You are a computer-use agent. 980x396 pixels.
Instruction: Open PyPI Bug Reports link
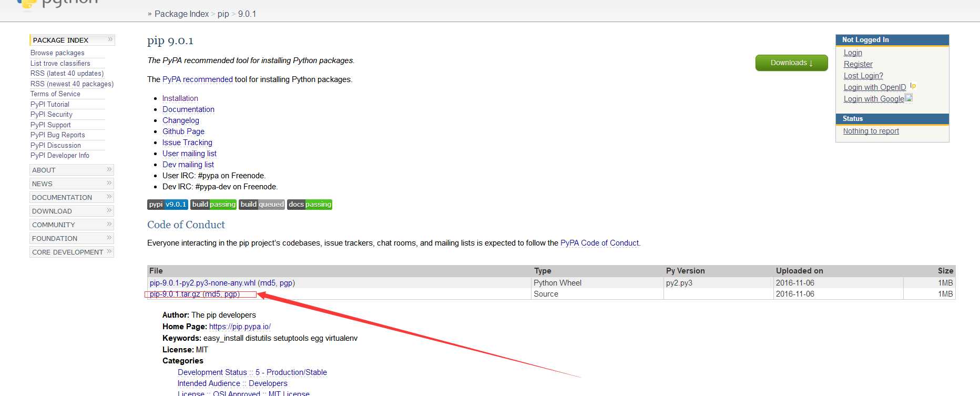58,135
